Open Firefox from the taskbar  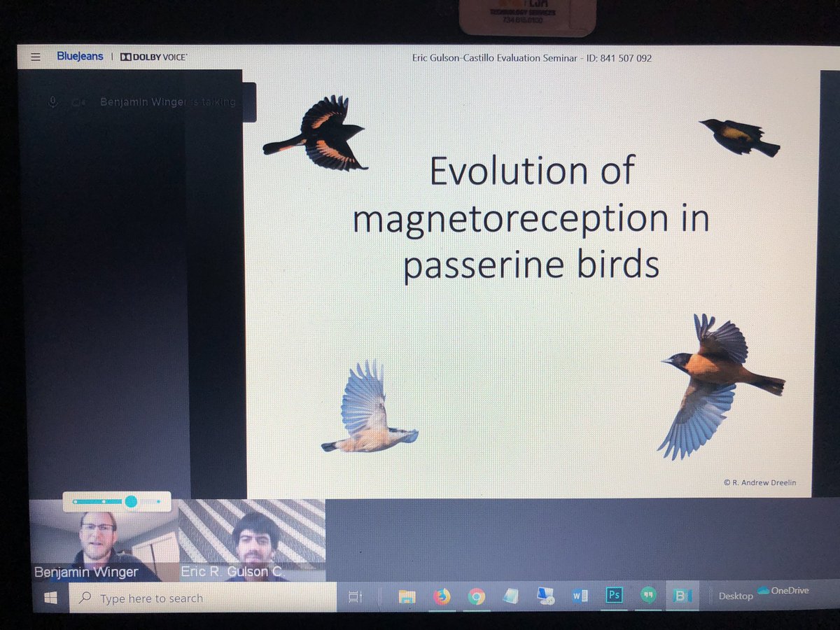441,595
